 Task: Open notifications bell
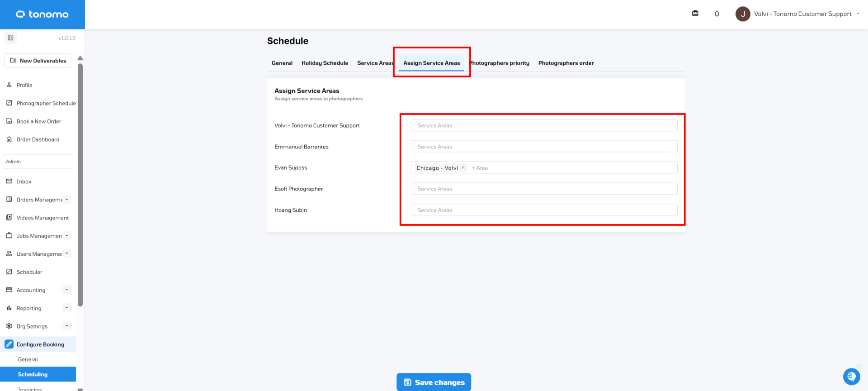pyautogui.click(x=717, y=14)
